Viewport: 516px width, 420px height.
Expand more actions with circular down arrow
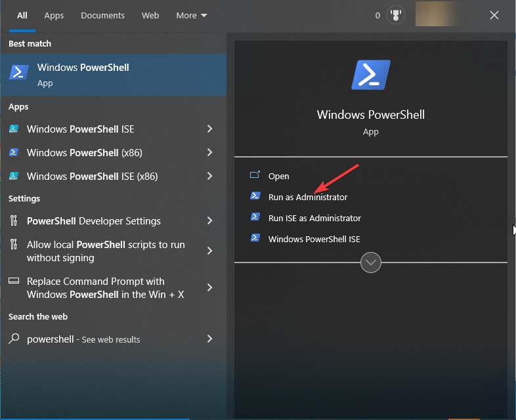pyautogui.click(x=371, y=262)
